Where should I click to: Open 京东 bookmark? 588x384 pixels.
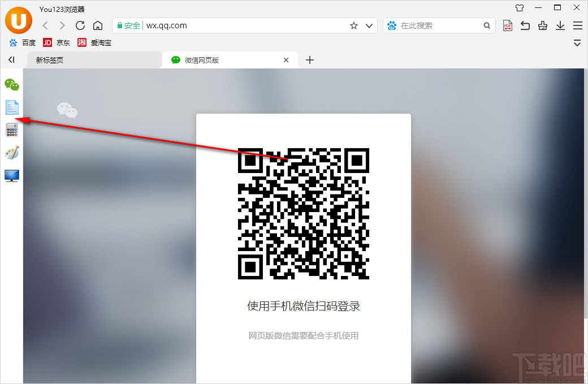point(57,43)
